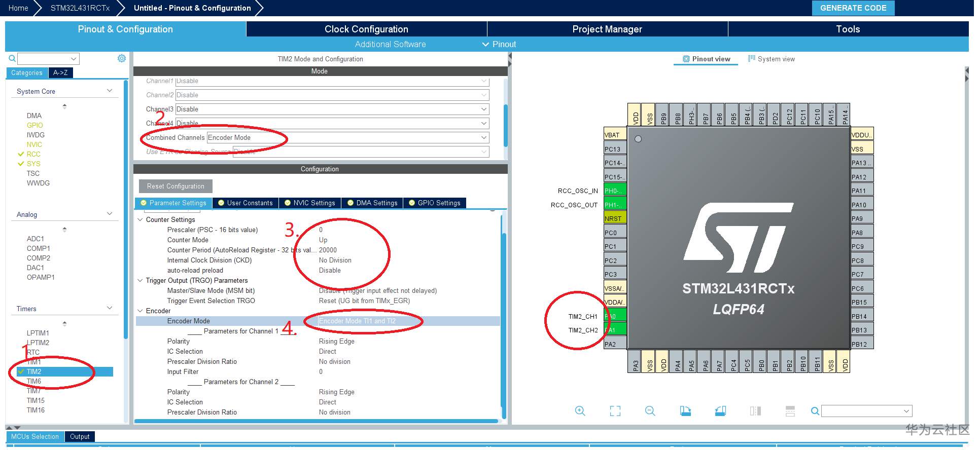980x450 pixels.
Task: Open the Project Manager tab
Action: [607, 29]
